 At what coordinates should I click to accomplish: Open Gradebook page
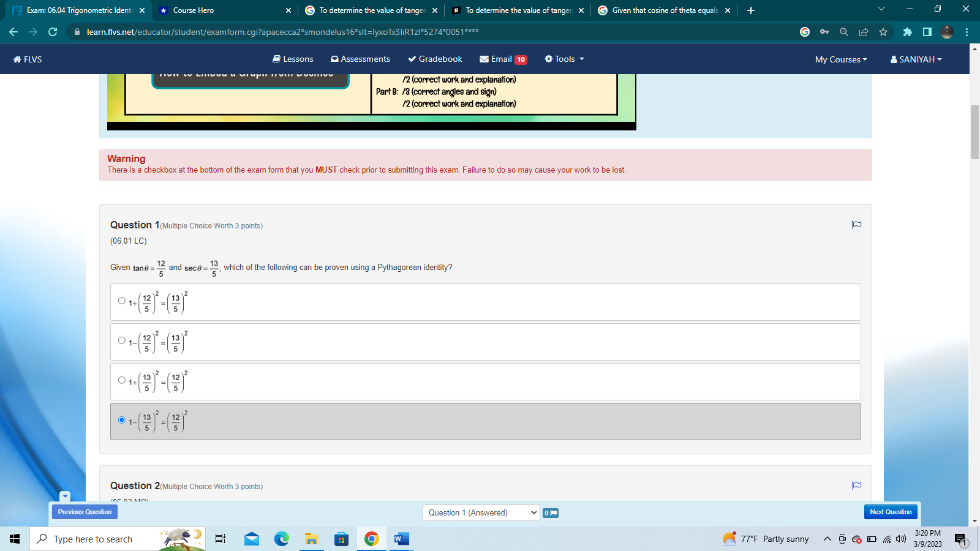click(435, 59)
